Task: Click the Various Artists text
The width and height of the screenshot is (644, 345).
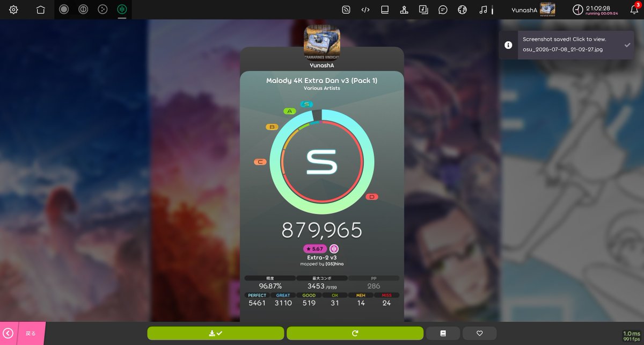Action: [322, 88]
